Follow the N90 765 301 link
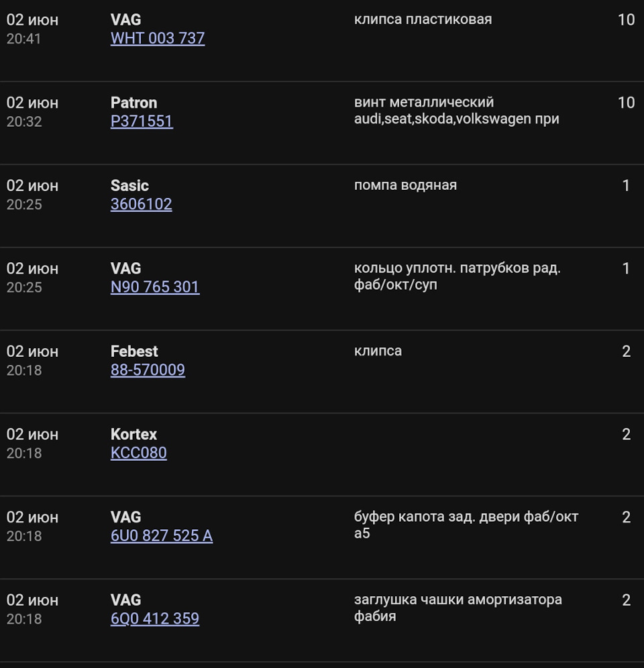The height and width of the screenshot is (668, 644). [155, 287]
